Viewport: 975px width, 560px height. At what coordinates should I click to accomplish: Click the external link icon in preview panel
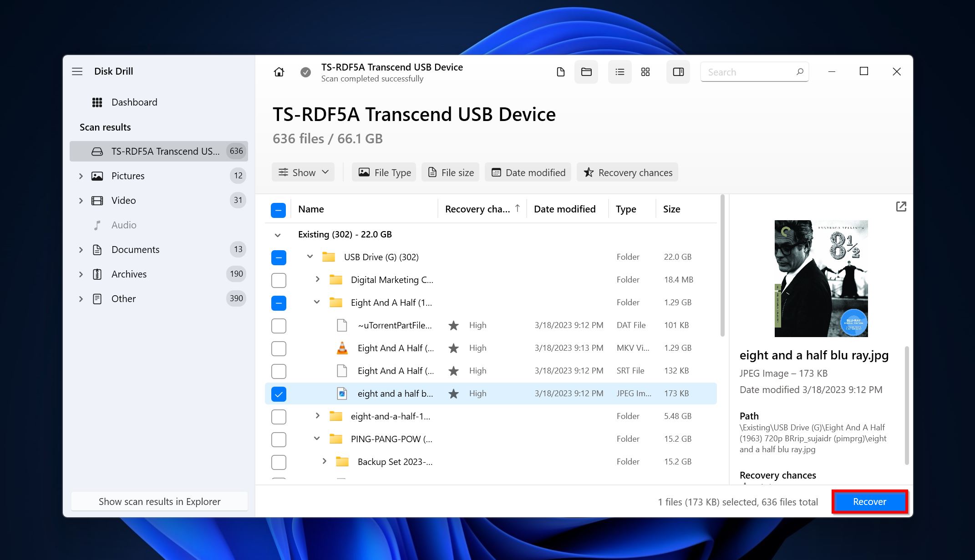click(901, 206)
